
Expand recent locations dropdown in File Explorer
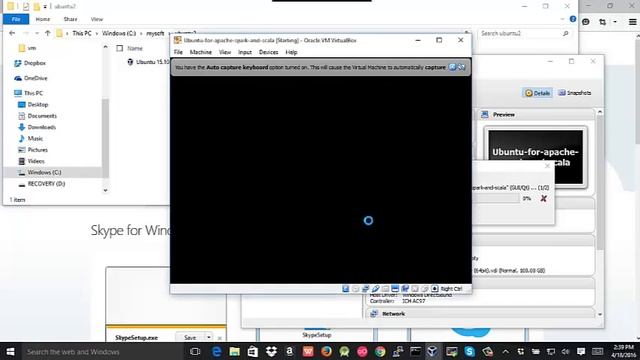(37, 33)
